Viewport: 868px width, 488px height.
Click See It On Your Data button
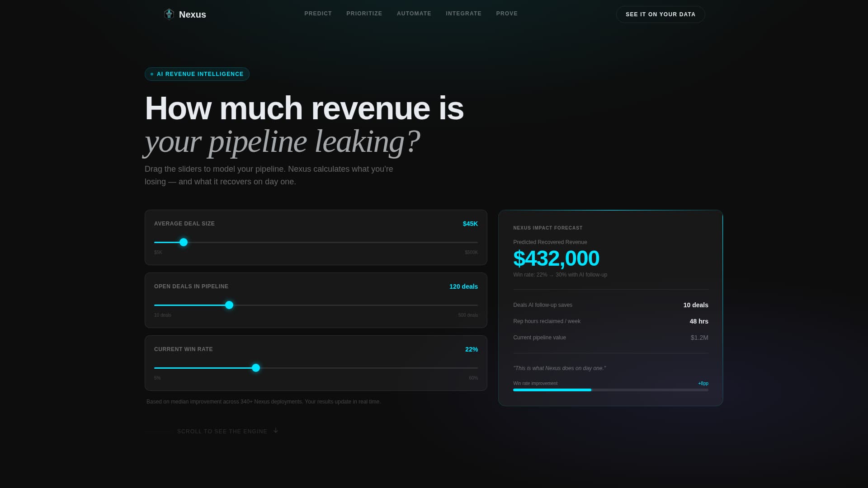pos(660,14)
